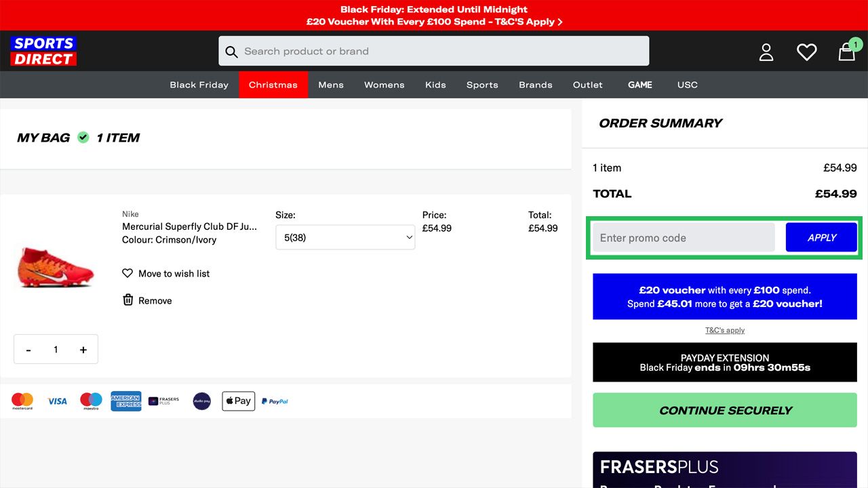868x488 pixels.
Task: Click the Remove item link
Action: point(155,300)
